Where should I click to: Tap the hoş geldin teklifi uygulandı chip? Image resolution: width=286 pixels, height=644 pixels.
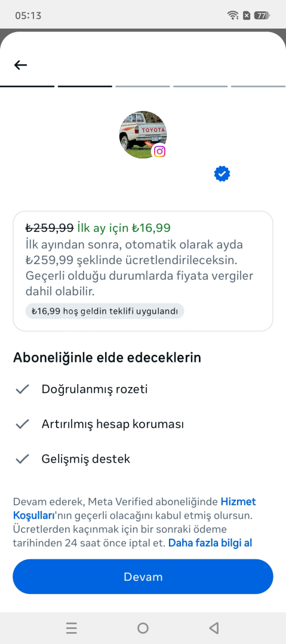pyautogui.click(x=105, y=311)
